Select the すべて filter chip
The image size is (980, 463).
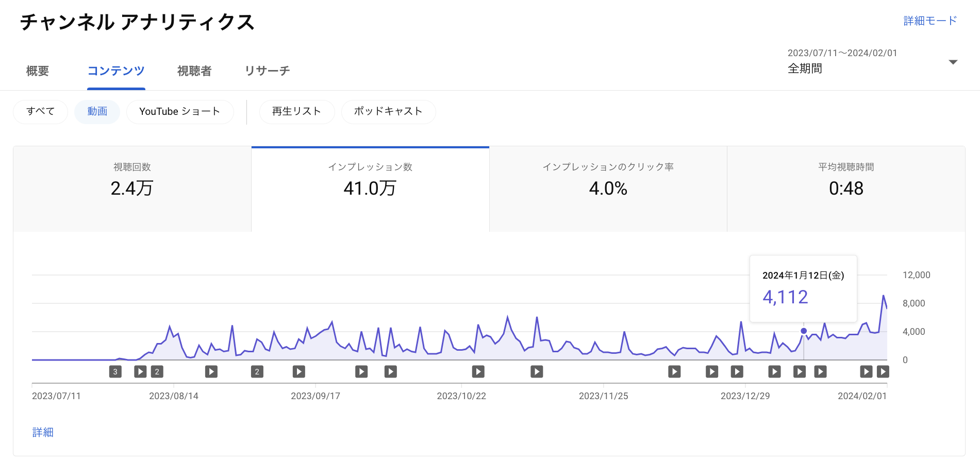pyautogui.click(x=40, y=112)
